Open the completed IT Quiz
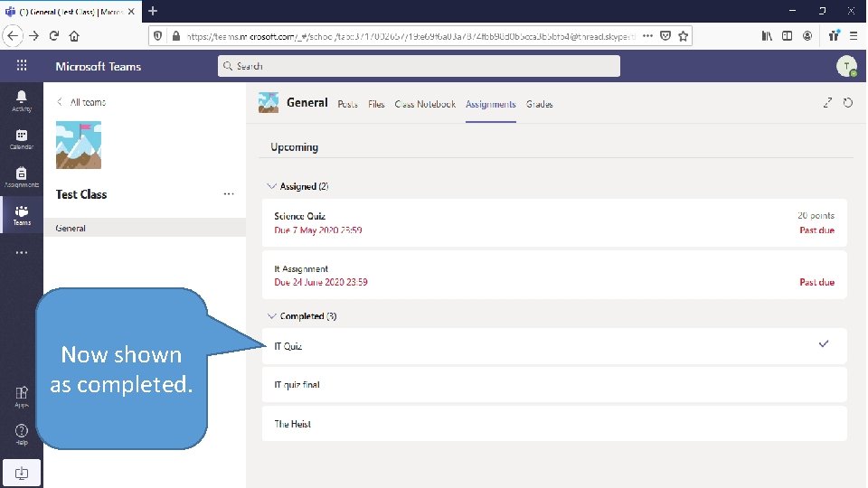Image resolution: width=868 pixels, height=488 pixels. point(554,346)
